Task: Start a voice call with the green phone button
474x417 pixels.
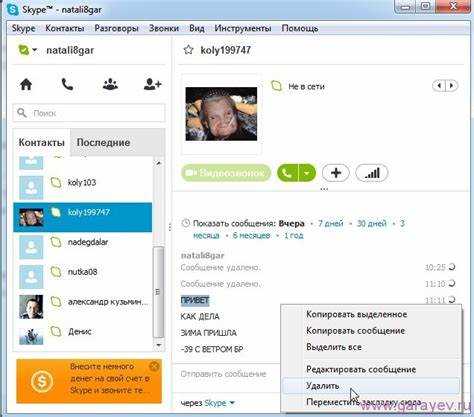Action: pos(287,173)
